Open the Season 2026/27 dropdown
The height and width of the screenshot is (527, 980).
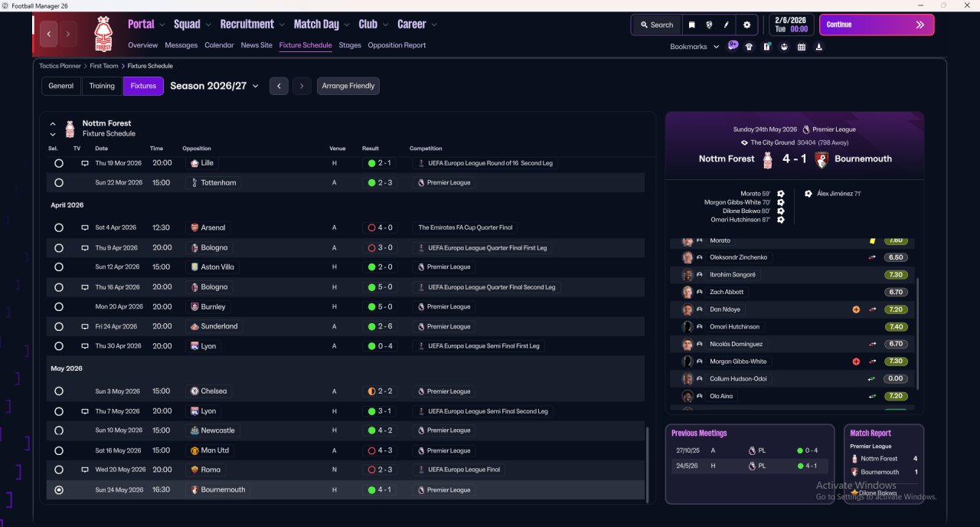(x=214, y=86)
